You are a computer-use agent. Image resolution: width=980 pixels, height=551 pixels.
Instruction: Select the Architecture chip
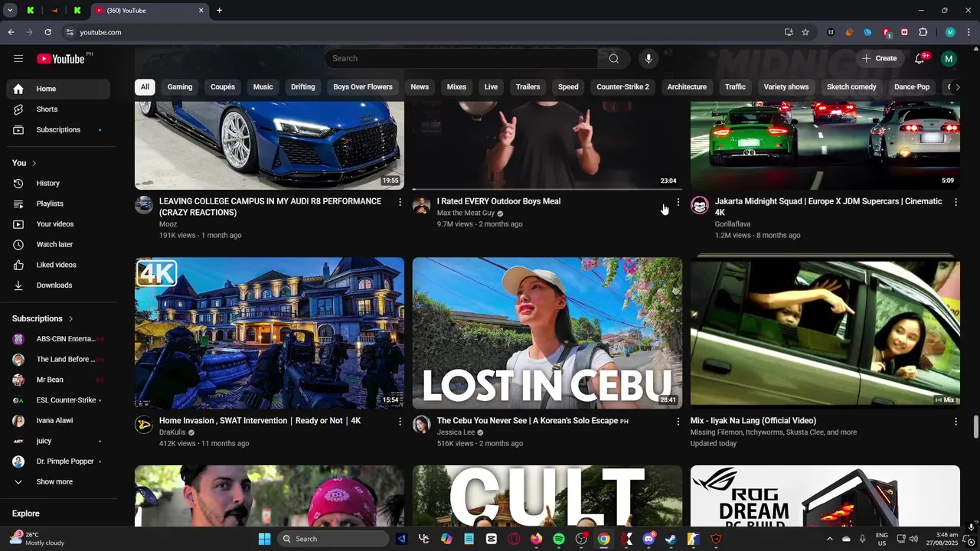coord(687,87)
